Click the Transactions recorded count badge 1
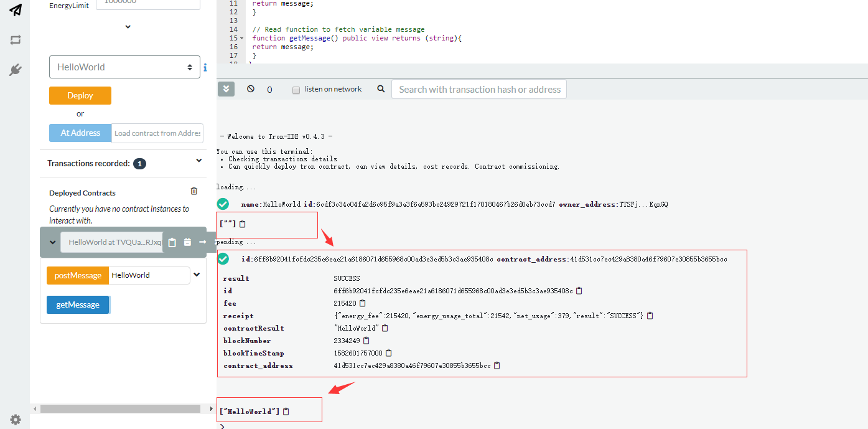Image resolution: width=868 pixels, height=429 pixels. pos(140,164)
